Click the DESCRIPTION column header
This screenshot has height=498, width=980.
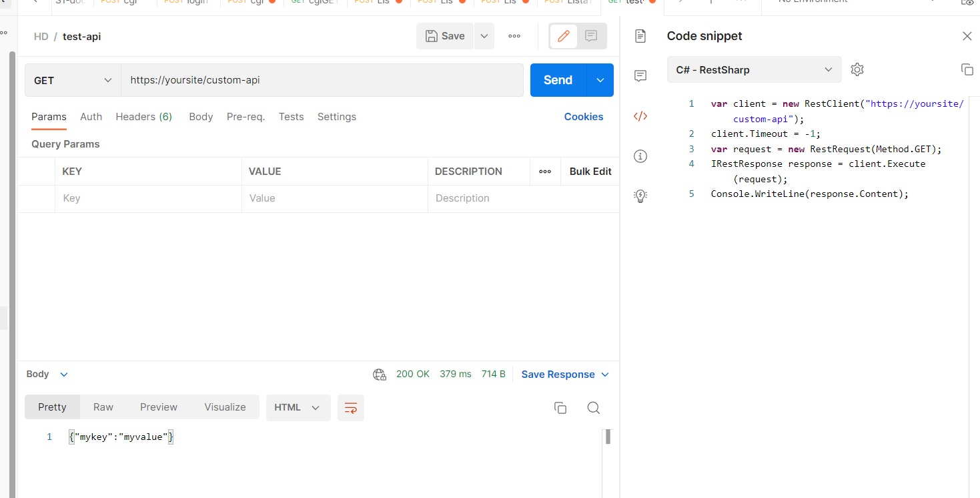pyautogui.click(x=468, y=172)
